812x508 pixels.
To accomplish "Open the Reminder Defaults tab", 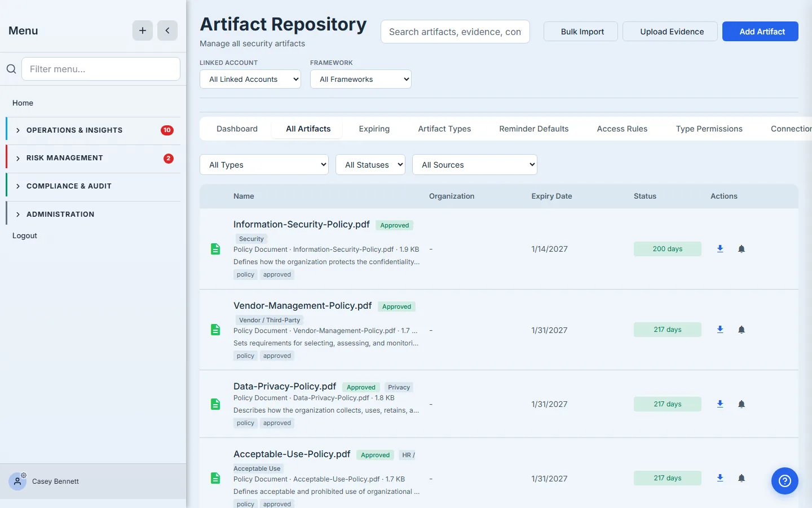I will click(x=534, y=129).
